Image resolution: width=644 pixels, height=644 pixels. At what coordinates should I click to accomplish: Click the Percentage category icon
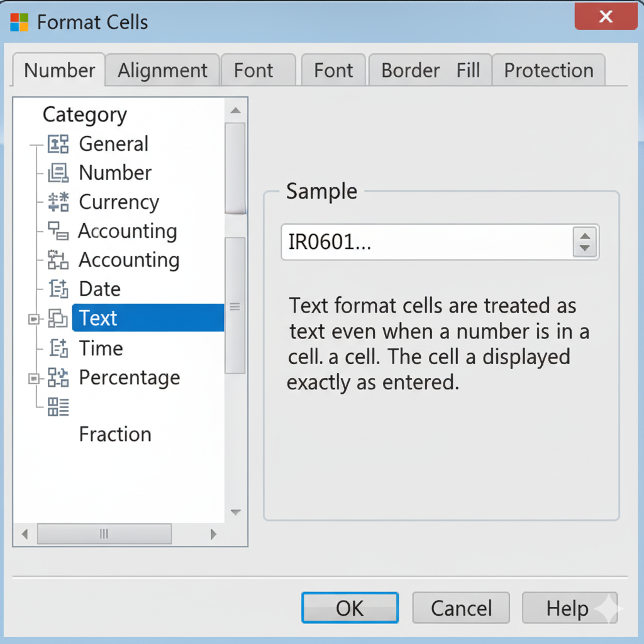[58, 377]
